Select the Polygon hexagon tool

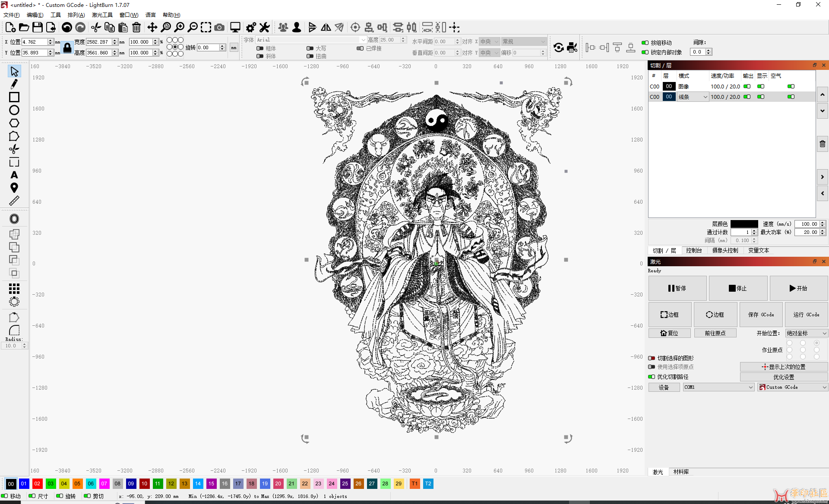(x=14, y=123)
